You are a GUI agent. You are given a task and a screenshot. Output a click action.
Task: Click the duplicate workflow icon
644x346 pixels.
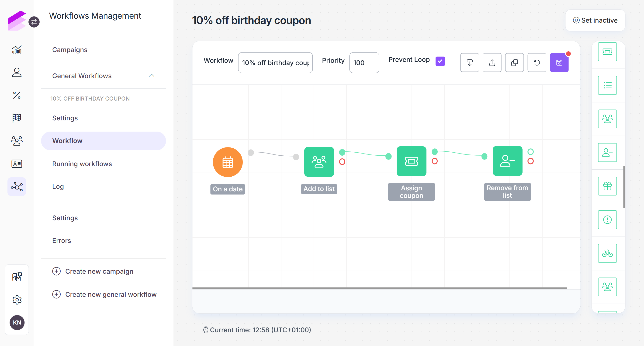(514, 63)
